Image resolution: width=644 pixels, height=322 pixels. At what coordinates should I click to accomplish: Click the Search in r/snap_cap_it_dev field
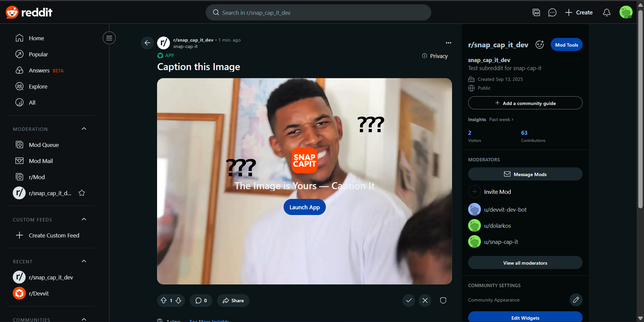[318, 12]
